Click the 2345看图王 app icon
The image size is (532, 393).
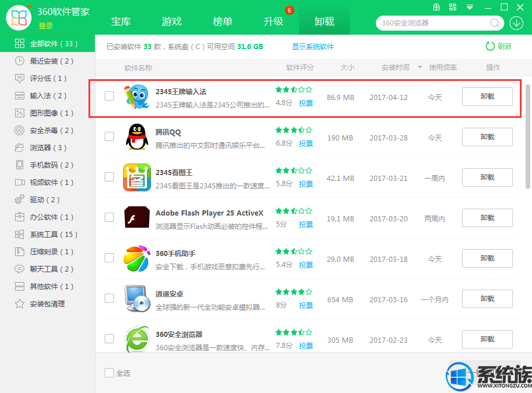click(136, 177)
